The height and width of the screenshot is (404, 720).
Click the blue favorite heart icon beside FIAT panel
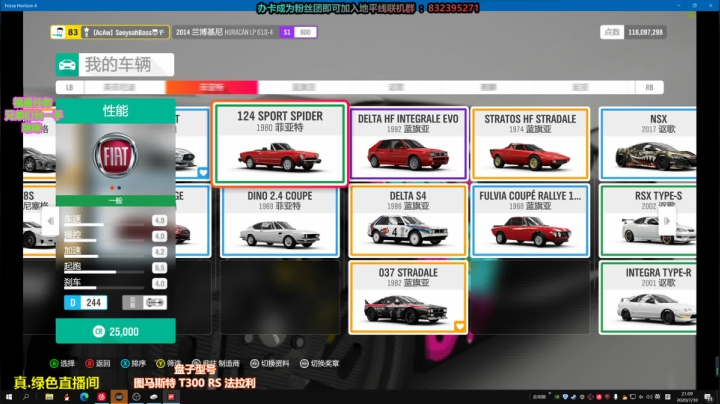(203, 173)
